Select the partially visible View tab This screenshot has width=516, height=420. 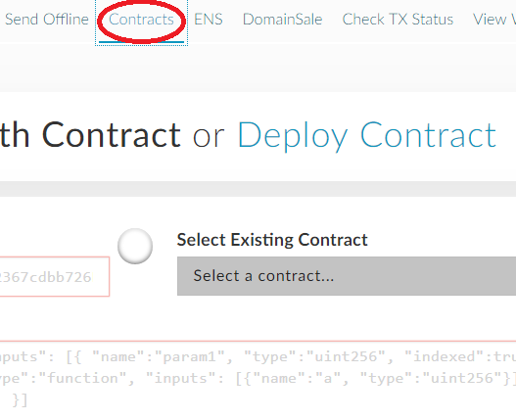click(494, 20)
